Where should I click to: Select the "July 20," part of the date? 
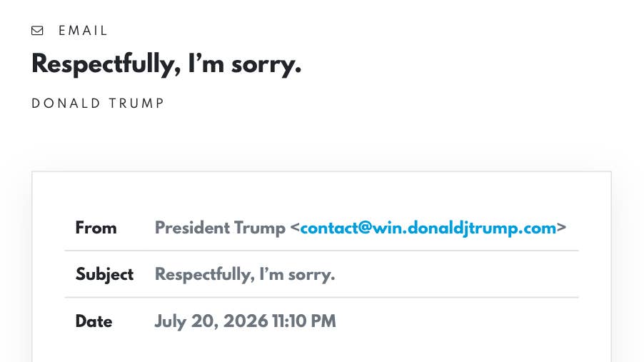tap(186, 321)
